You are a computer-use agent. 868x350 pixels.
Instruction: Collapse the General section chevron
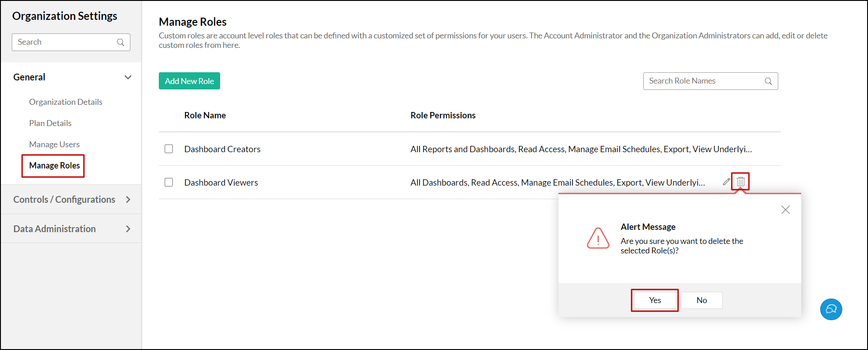[128, 77]
